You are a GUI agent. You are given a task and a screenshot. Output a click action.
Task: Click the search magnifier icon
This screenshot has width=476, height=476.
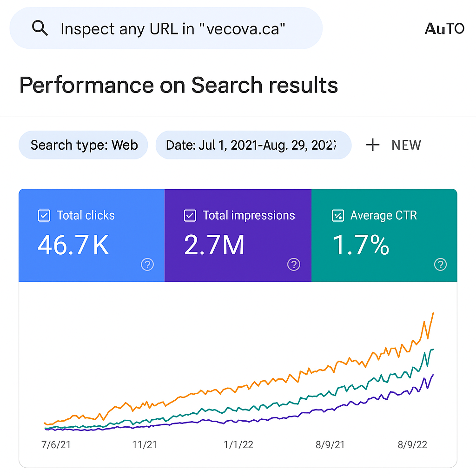click(40, 29)
